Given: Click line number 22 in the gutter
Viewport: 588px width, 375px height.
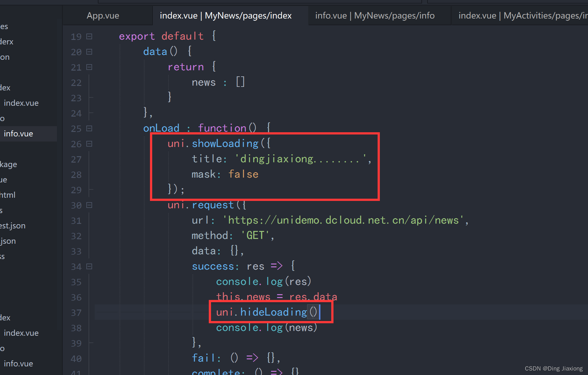Looking at the screenshot, I should point(76,83).
